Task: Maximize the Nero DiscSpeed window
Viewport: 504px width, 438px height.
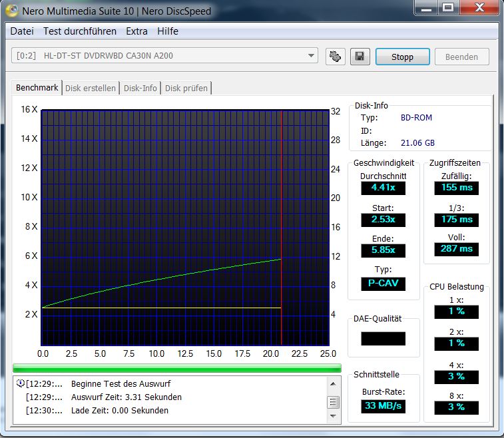Action: (x=448, y=8)
